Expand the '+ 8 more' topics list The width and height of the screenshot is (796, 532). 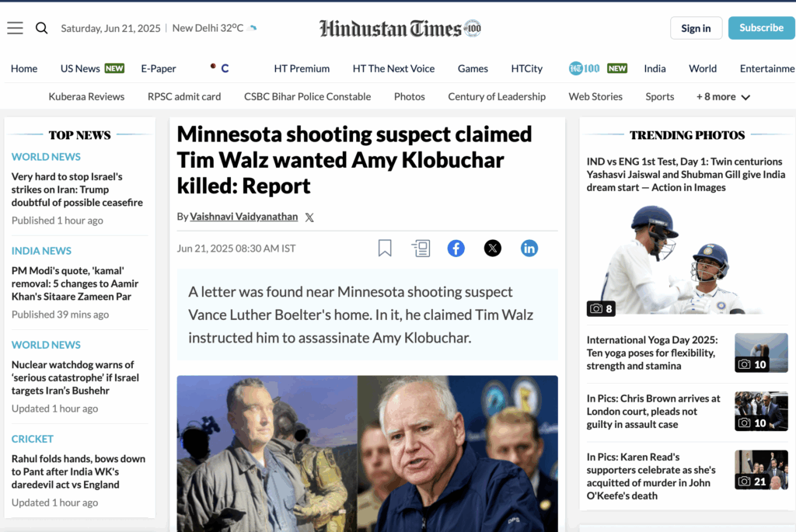pos(723,96)
